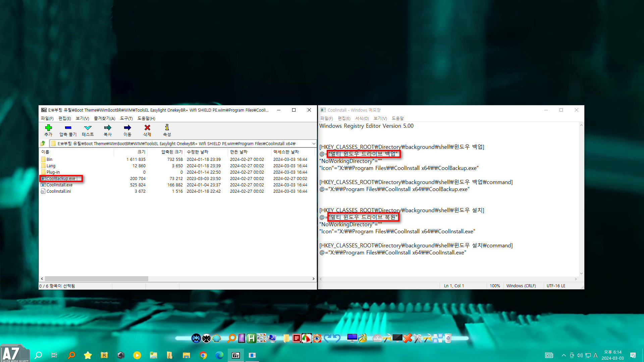Open Notepad 보기(V) menu

(380, 118)
